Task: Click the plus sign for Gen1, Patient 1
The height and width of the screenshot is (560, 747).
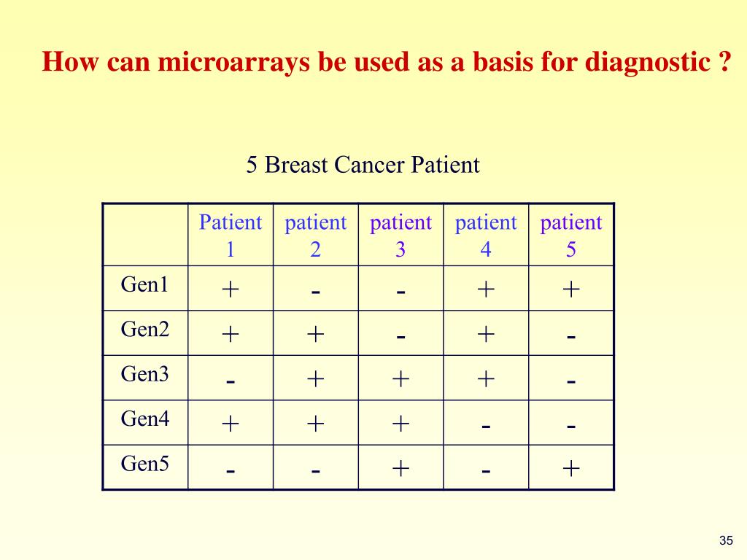Action: click(231, 289)
